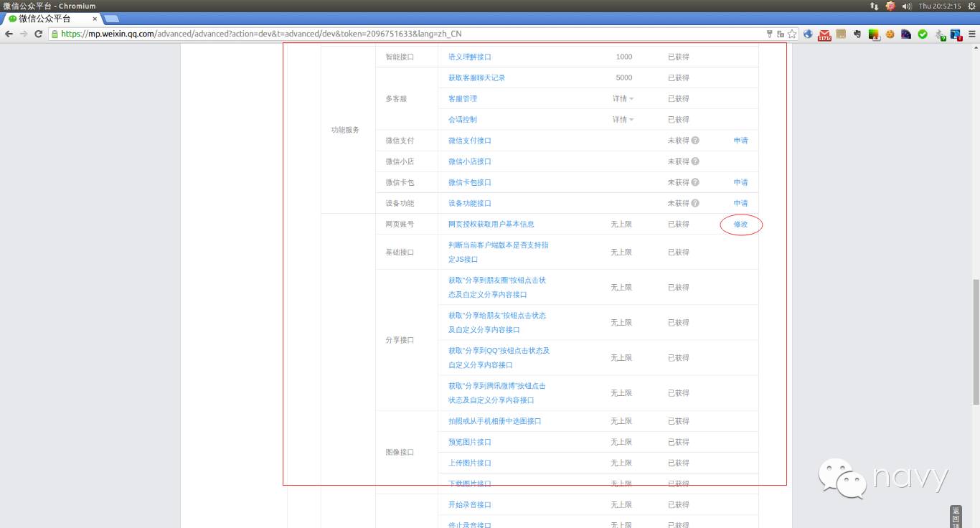Click 申请 in the 微信卡包 row
Image resolution: width=980 pixels, height=528 pixels.
point(740,182)
